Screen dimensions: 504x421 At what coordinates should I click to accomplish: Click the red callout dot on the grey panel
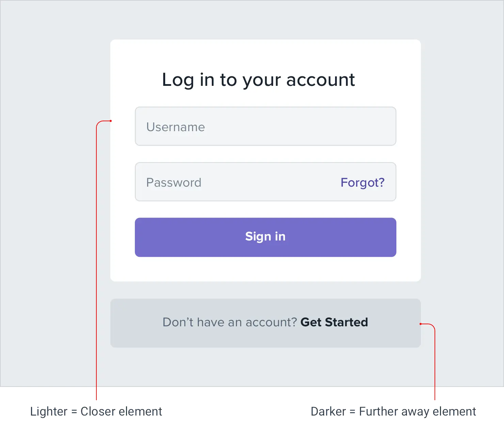tap(421, 324)
